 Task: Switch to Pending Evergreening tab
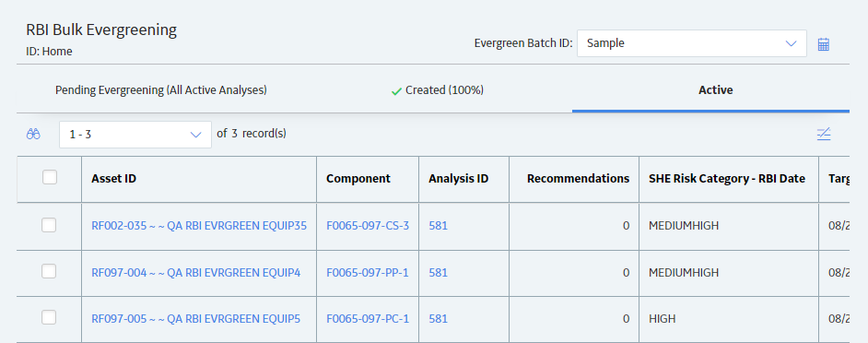coord(161,90)
